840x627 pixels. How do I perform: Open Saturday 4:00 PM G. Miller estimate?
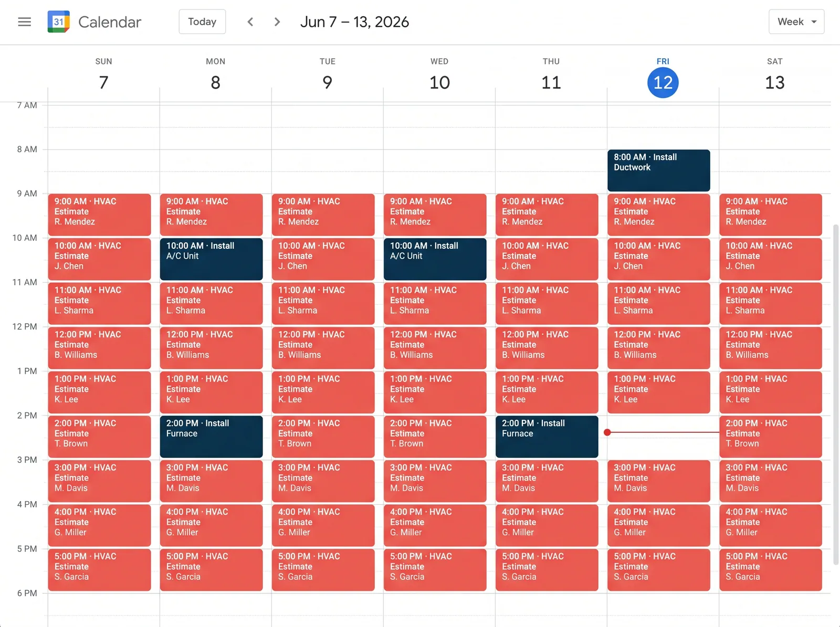[x=771, y=525]
